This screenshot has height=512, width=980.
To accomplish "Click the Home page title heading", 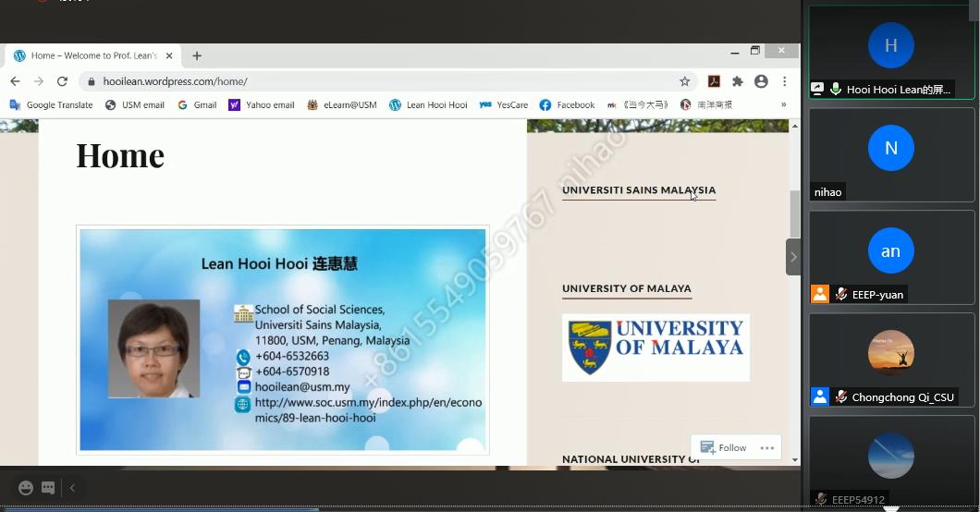I will (x=120, y=155).
